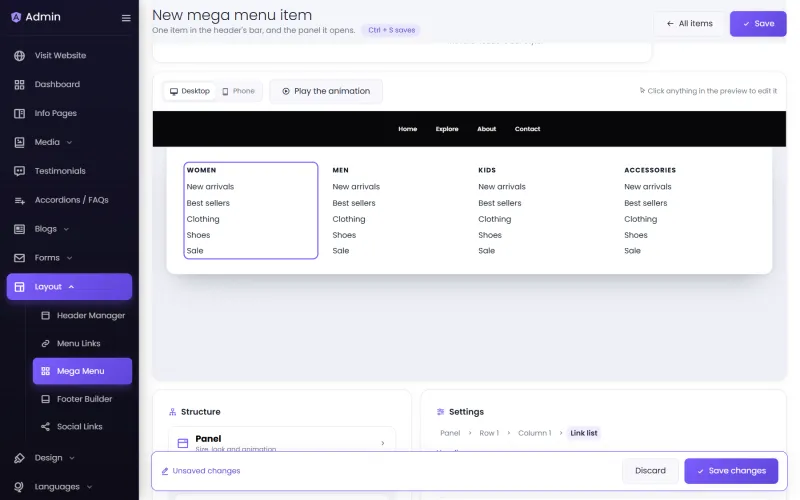Click the Info Pages icon
Screen dimensions: 800x500
[x=19, y=113]
